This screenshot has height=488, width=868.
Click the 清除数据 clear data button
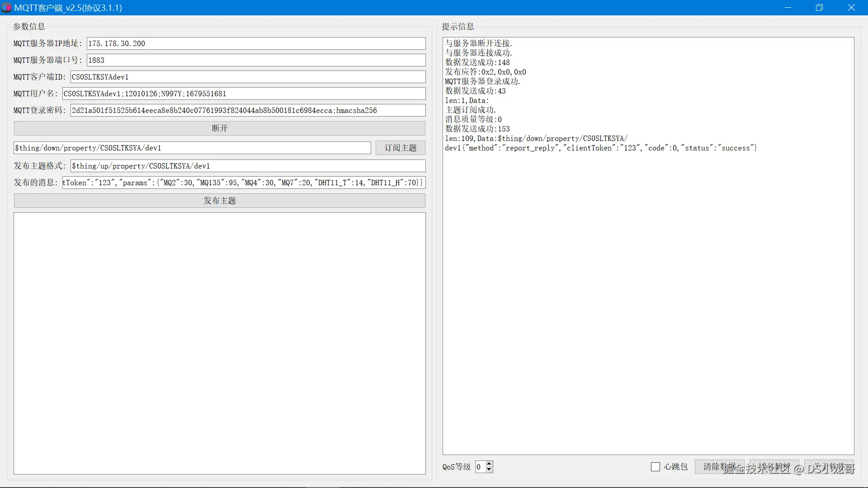pos(719,467)
